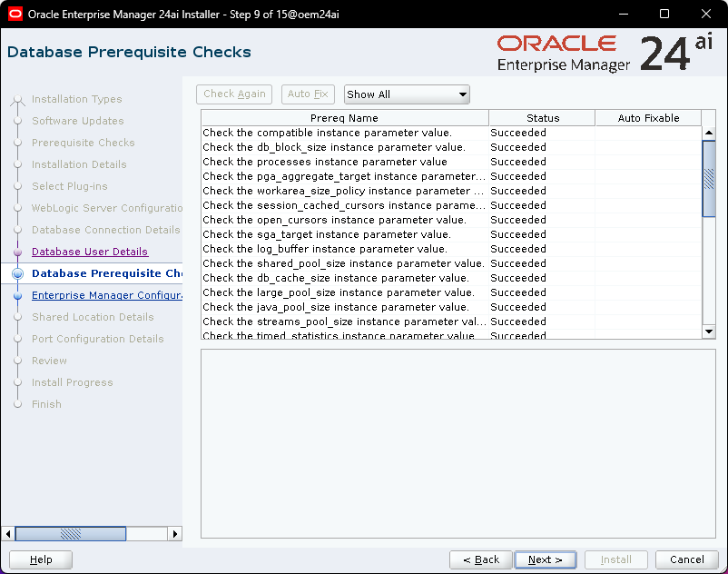Click the Enterprise Manager Configuration step bullet
The width and height of the screenshot is (728, 574).
pyautogui.click(x=17, y=295)
